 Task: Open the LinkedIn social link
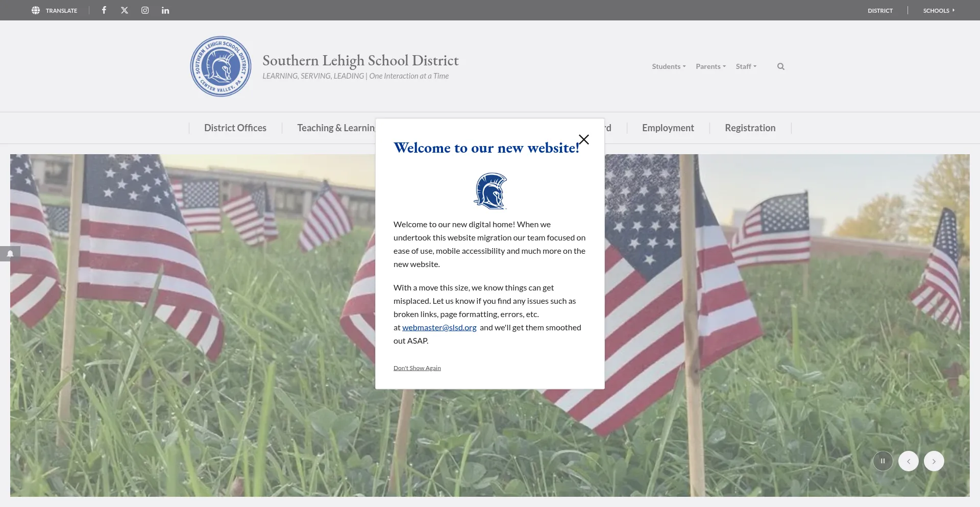point(165,10)
